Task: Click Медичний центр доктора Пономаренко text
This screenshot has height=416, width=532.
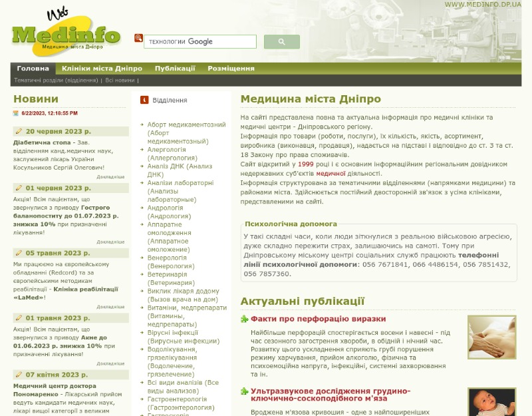Action: pyautogui.click(x=55, y=390)
